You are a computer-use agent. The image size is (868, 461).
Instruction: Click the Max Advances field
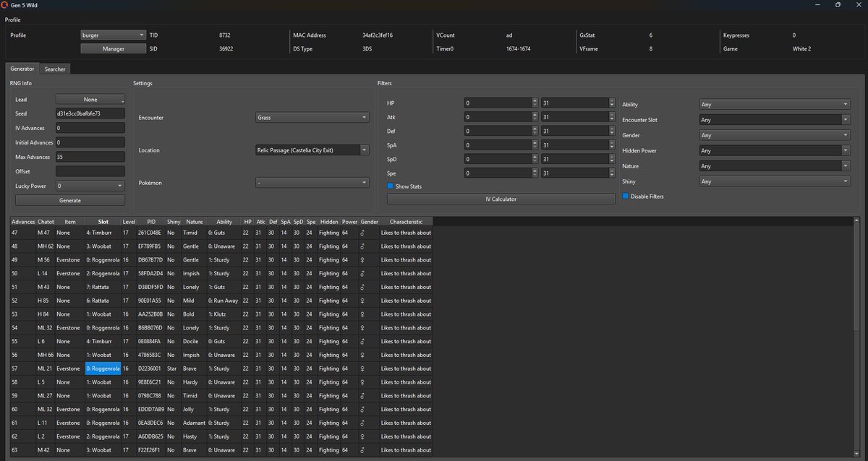coord(90,157)
